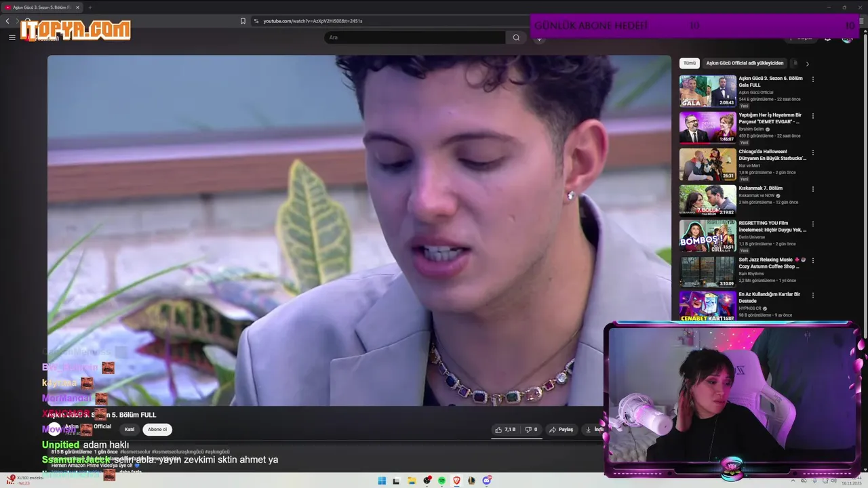Open options for REGRETTING YOU video
This screenshot has width=868, height=488.
[812, 224]
